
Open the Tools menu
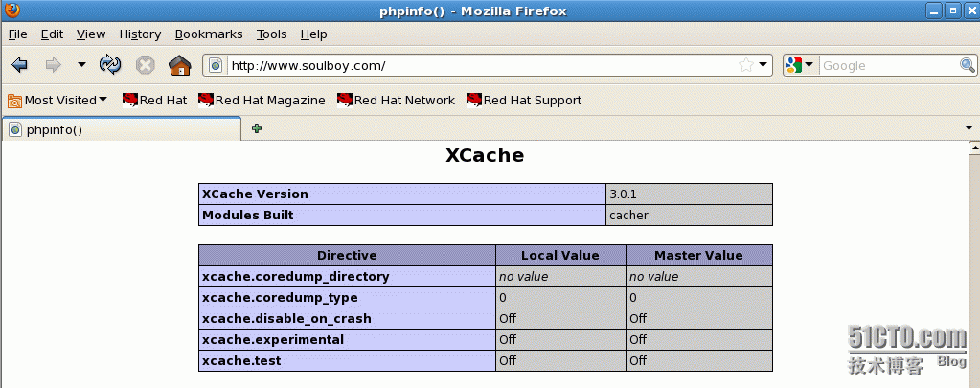coord(271,34)
